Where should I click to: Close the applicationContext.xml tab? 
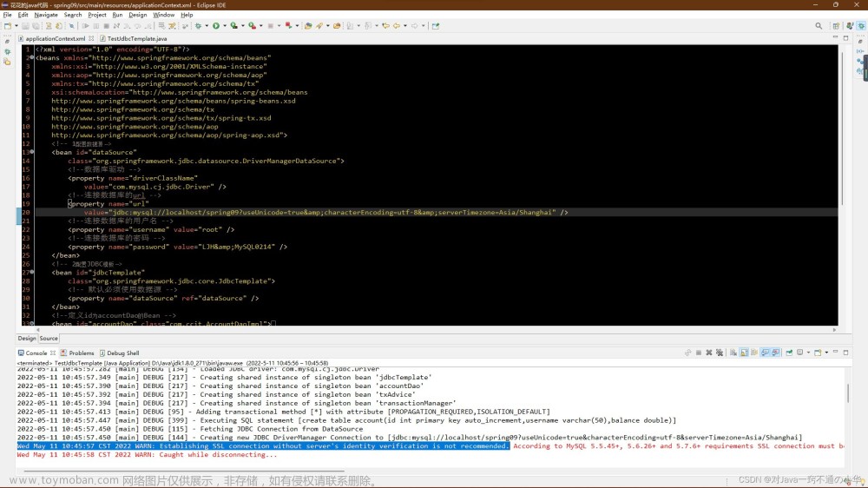(x=91, y=39)
